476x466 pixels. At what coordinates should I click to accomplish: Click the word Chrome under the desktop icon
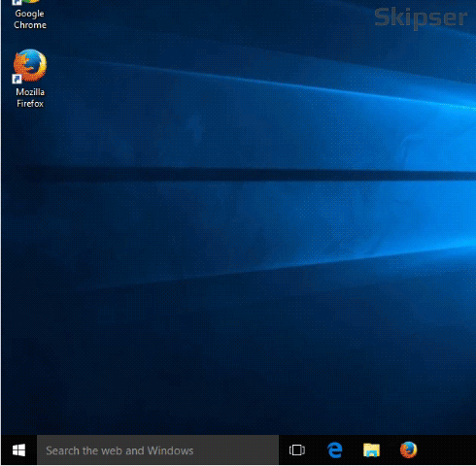coord(30,25)
